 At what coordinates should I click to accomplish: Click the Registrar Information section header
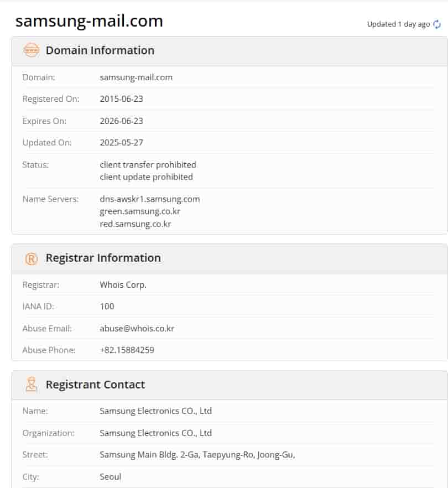103,258
